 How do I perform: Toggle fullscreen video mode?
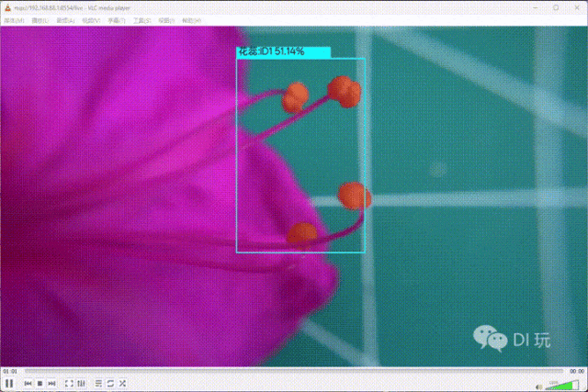69,383
